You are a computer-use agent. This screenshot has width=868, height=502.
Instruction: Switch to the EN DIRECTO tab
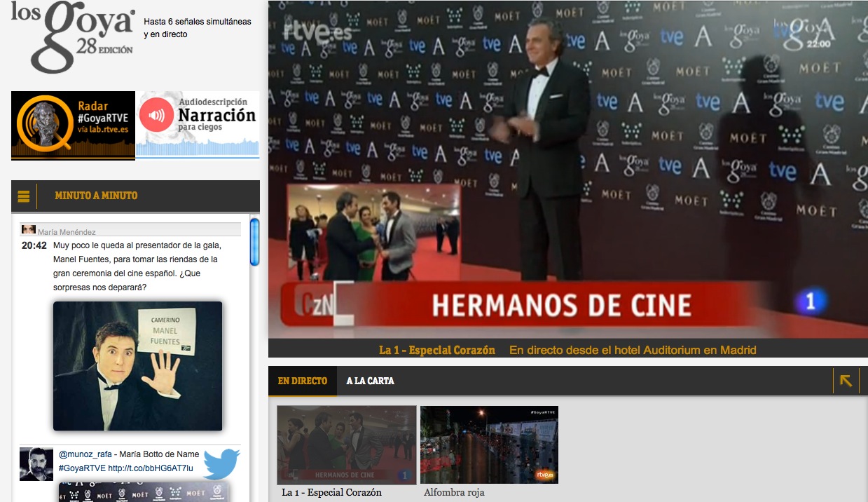(x=303, y=381)
